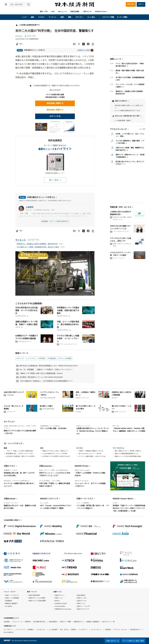Open the hamburger menu in the header

6,4
